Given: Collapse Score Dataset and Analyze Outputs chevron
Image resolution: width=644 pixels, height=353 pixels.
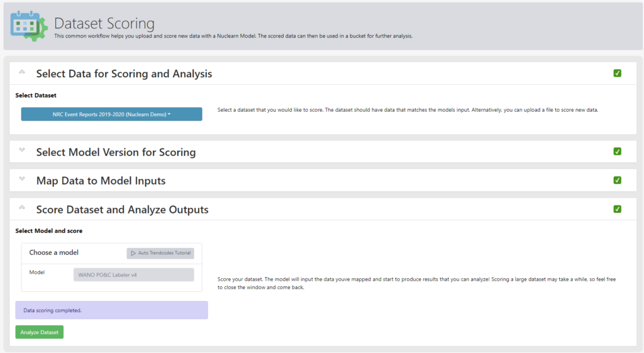Looking at the screenshot, I should [x=22, y=207].
